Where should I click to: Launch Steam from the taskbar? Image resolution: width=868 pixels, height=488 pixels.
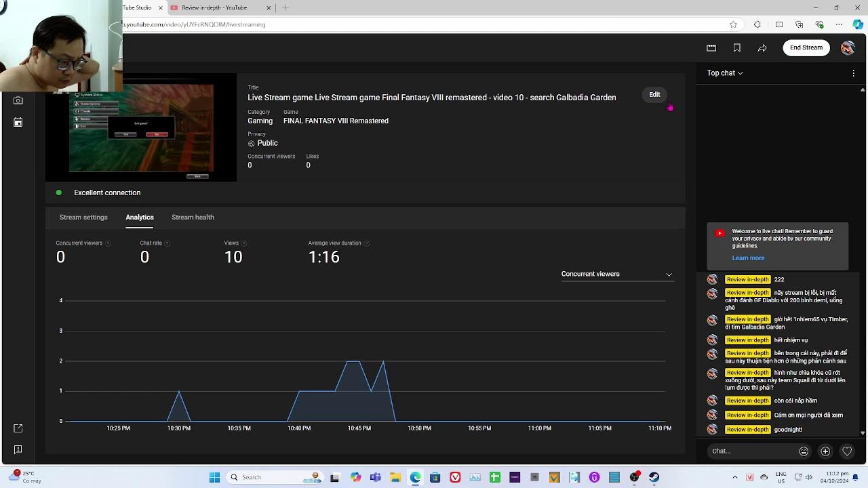[x=654, y=477]
